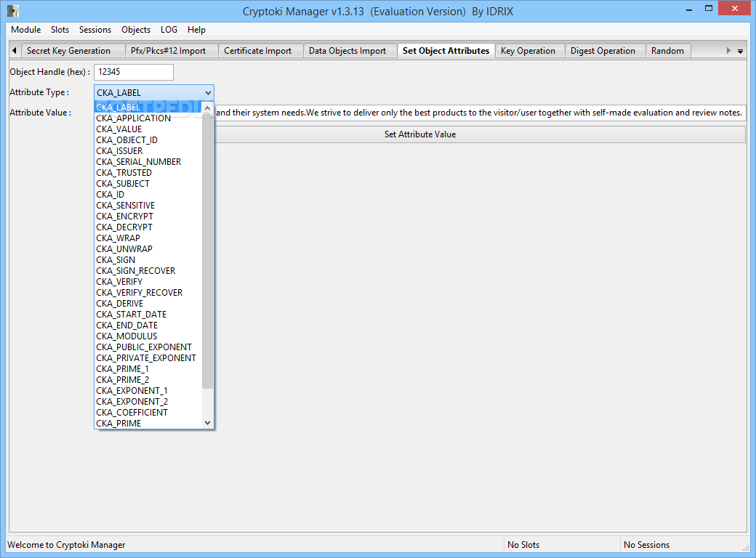This screenshot has height=558, width=756.
Task: Click the Welcome to Cryptoki Manager status text
Action: (x=66, y=544)
